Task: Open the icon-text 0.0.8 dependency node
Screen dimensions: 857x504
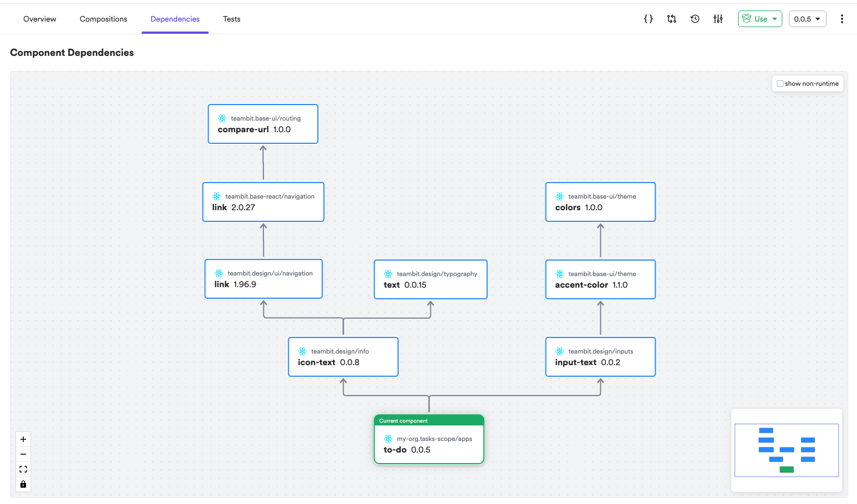Action: click(x=343, y=357)
